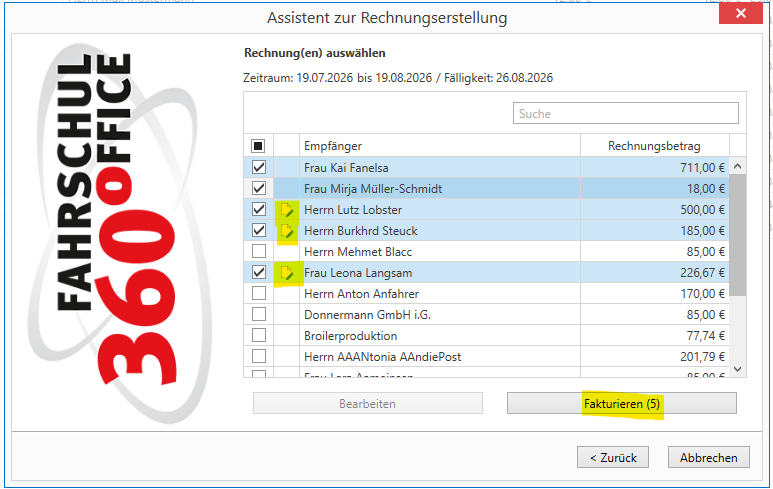Click the edit note icon for Leona Langsam
This screenshot has height=489, width=773.
click(x=287, y=273)
